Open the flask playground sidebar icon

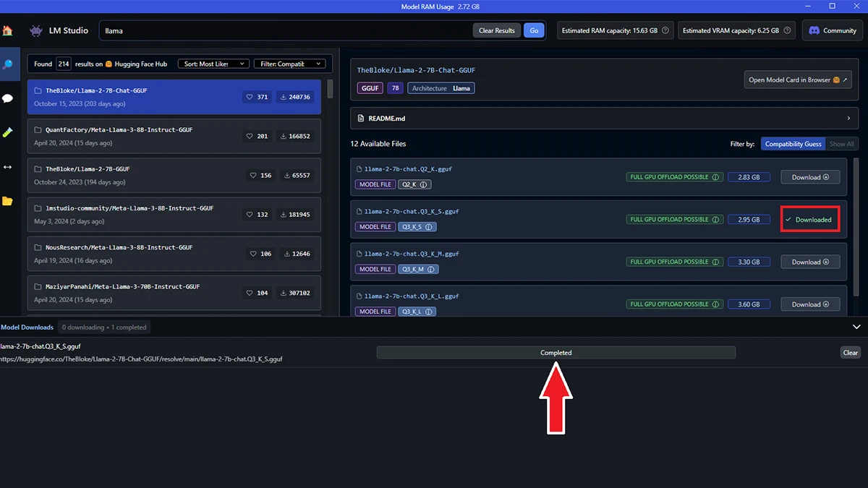pos(7,132)
